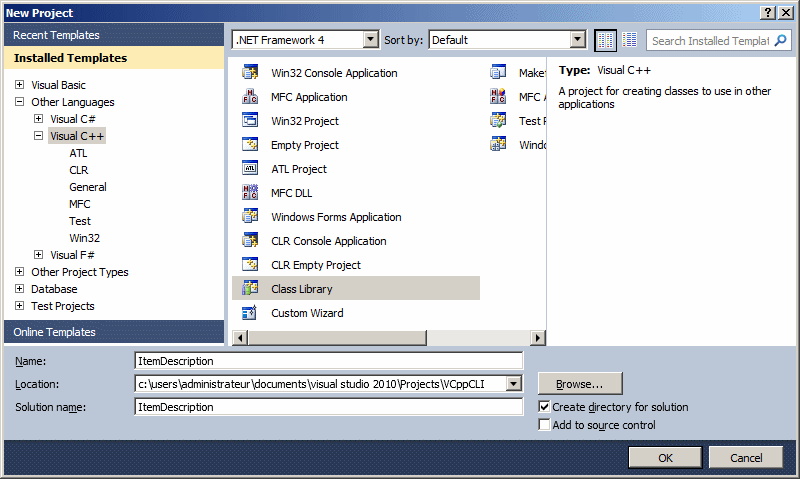
Task: Click the "MFC DLL" template label
Action: [291, 193]
